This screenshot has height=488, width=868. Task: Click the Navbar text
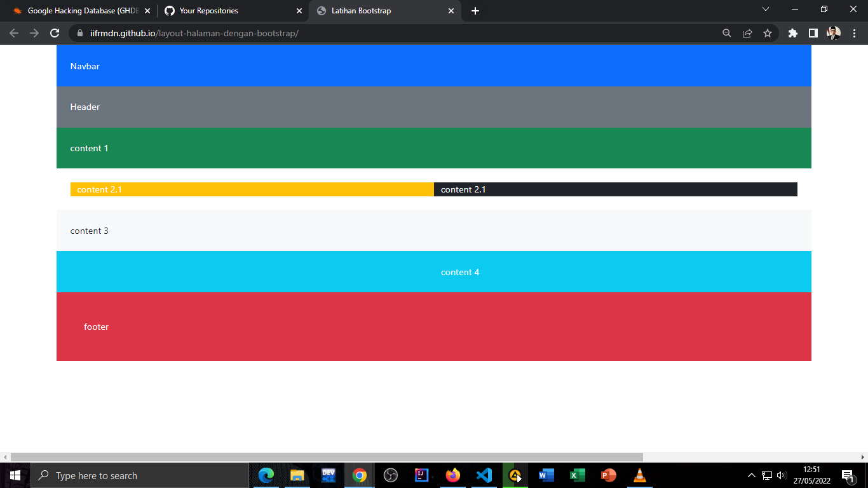pos(85,66)
